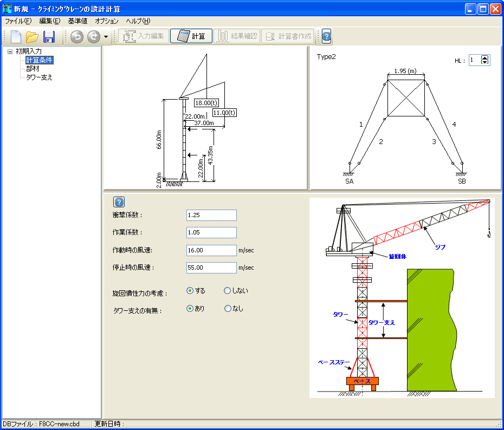This screenshot has width=504, height=430.
Task: Collapse the 初期入力 tree node
Action: pos(10,51)
